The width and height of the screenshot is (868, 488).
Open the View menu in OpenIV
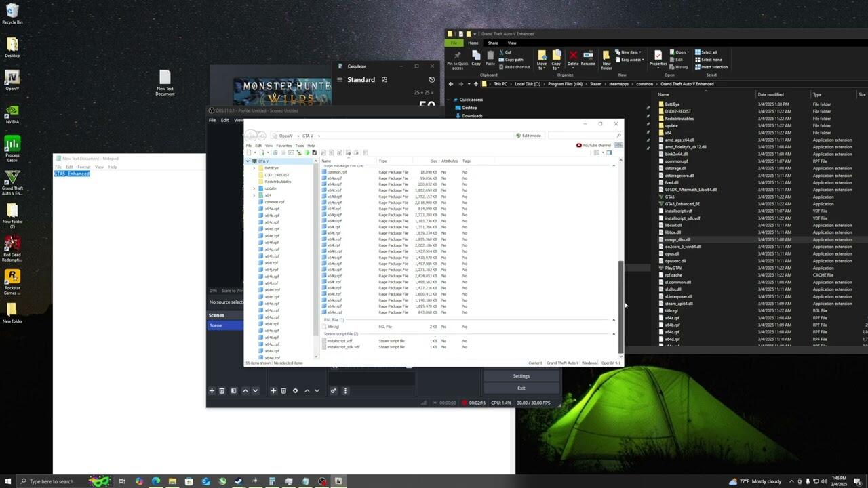click(x=269, y=146)
